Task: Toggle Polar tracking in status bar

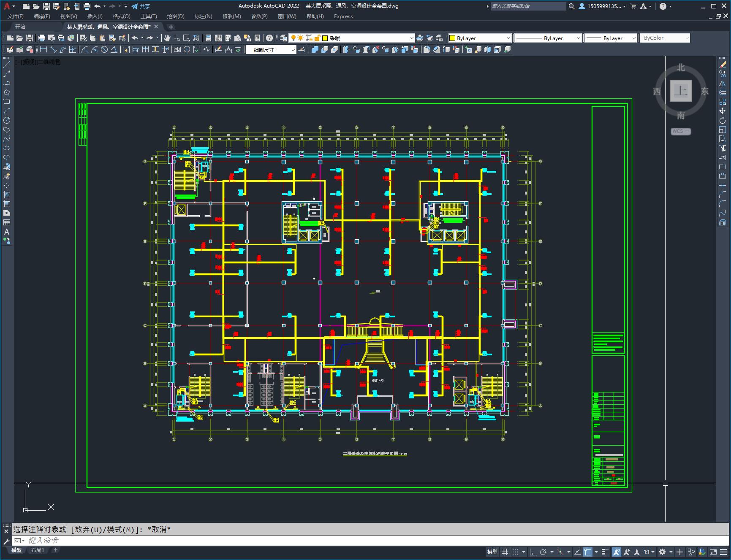Action: (x=543, y=552)
